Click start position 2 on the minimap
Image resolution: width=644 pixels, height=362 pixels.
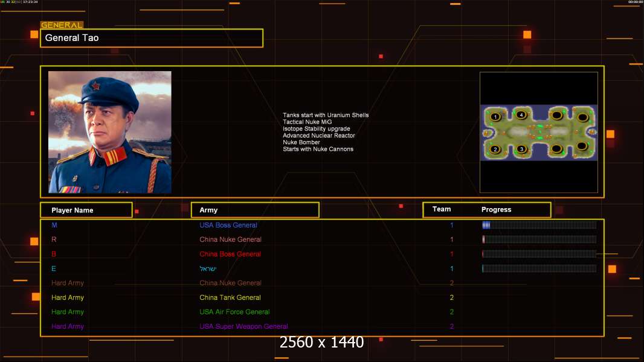click(x=495, y=149)
